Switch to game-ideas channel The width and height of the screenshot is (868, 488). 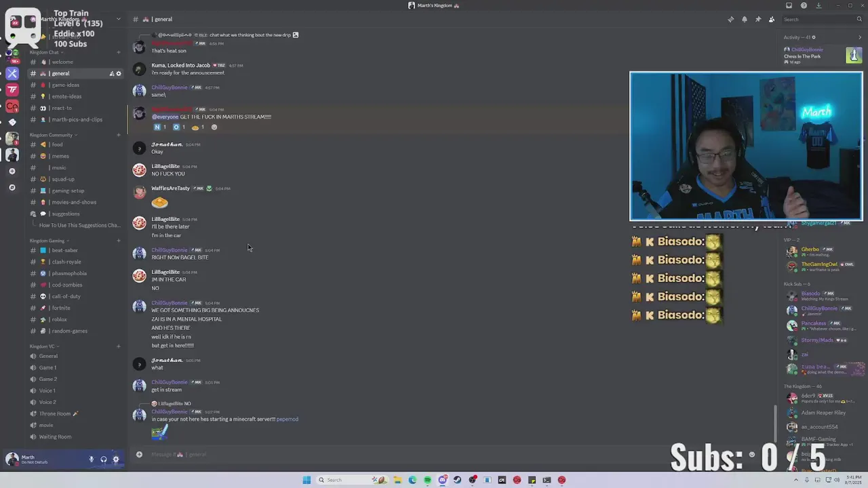click(76, 85)
